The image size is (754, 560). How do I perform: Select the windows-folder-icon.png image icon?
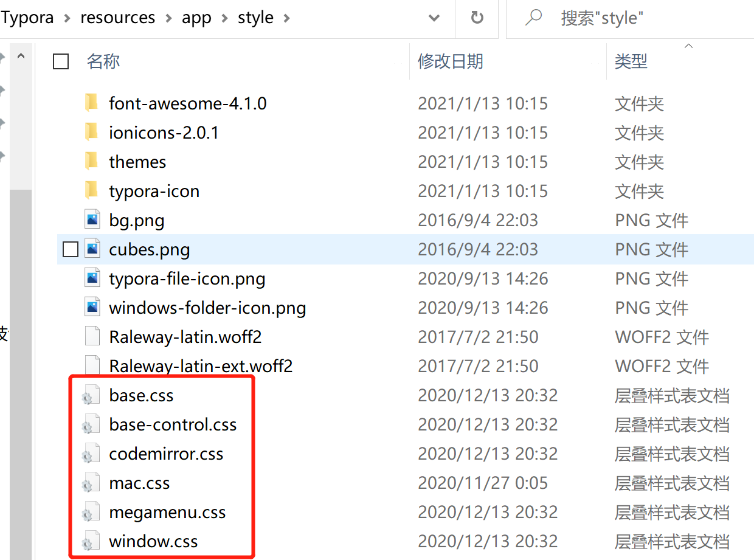pos(92,307)
